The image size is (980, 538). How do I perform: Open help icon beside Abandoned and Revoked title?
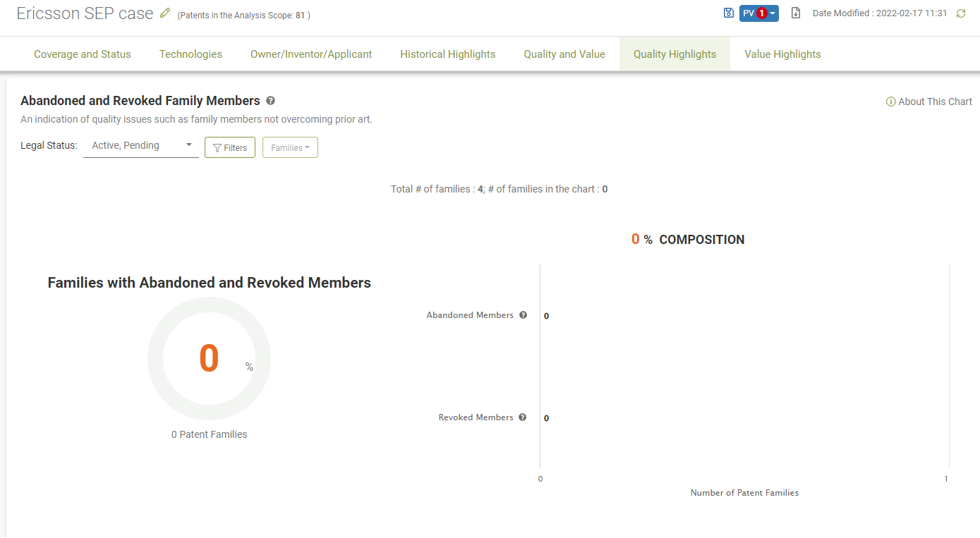click(x=271, y=101)
